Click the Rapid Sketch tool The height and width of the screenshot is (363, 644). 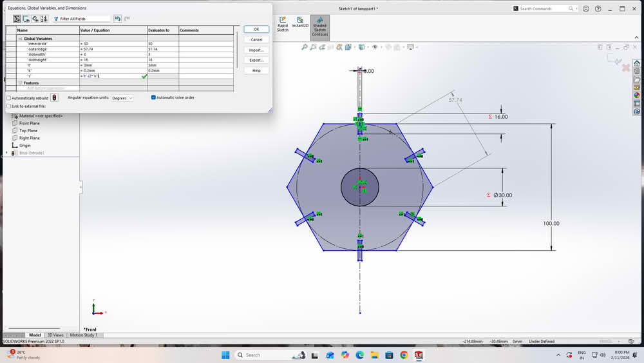pos(283,25)
